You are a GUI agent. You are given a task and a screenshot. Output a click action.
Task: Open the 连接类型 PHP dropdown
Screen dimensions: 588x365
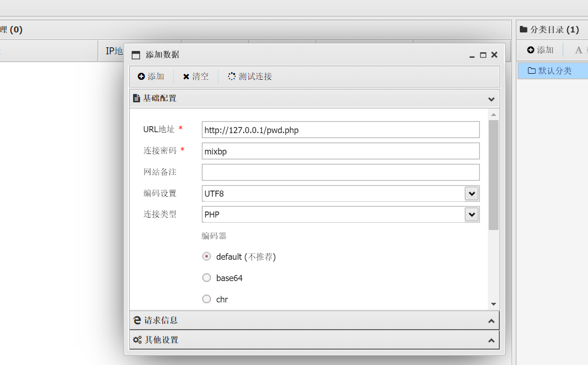(x=472, y=214)
